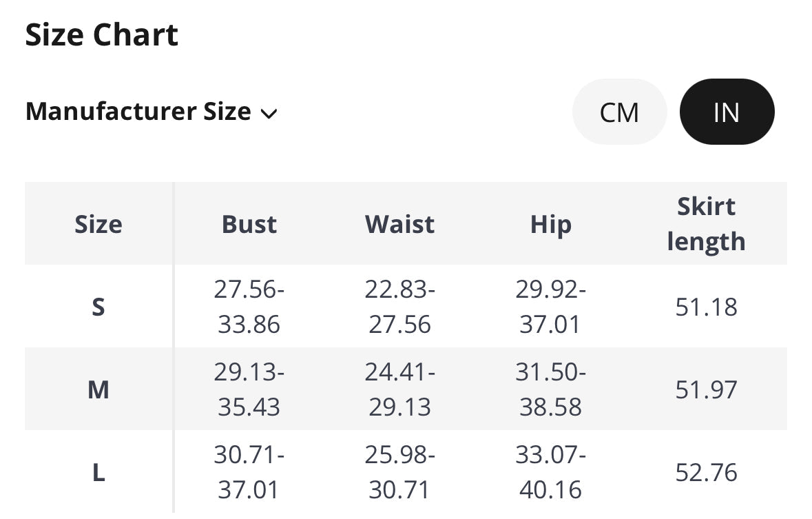Click skirt length value 51.18

point(707,307)
